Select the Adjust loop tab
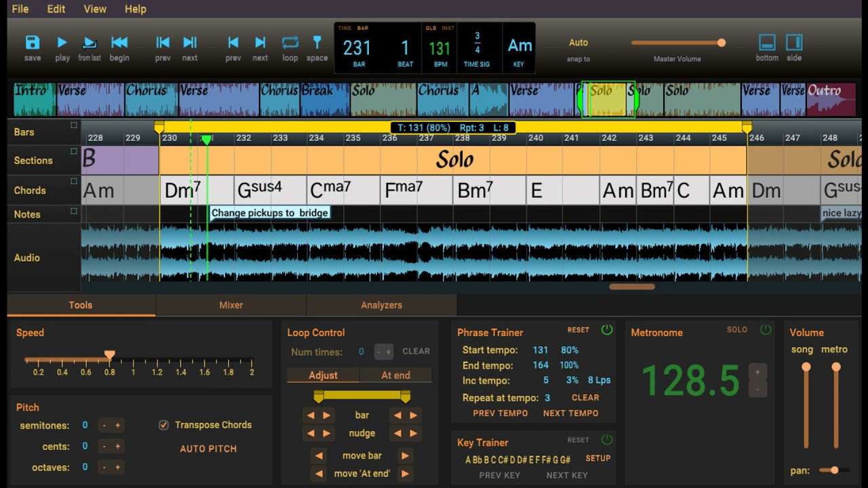This screenshot has height=488, width=868. point(323,375)
